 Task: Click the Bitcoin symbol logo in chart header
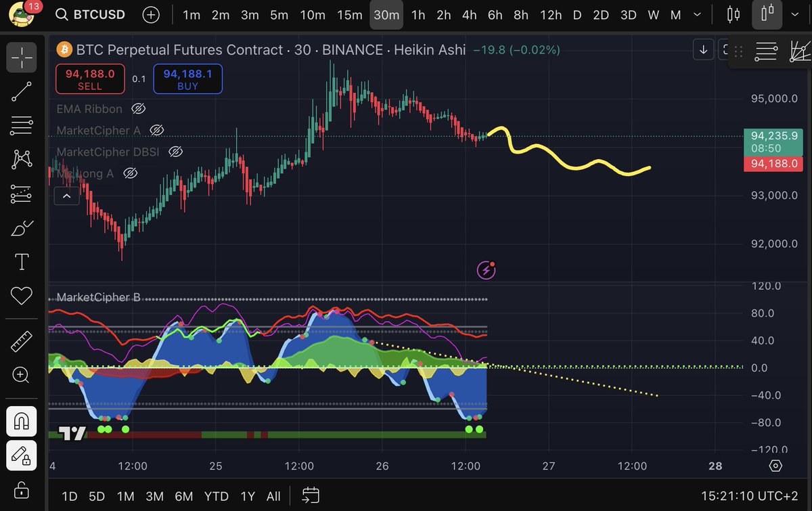pyautogui.click(x=64, y=50)
